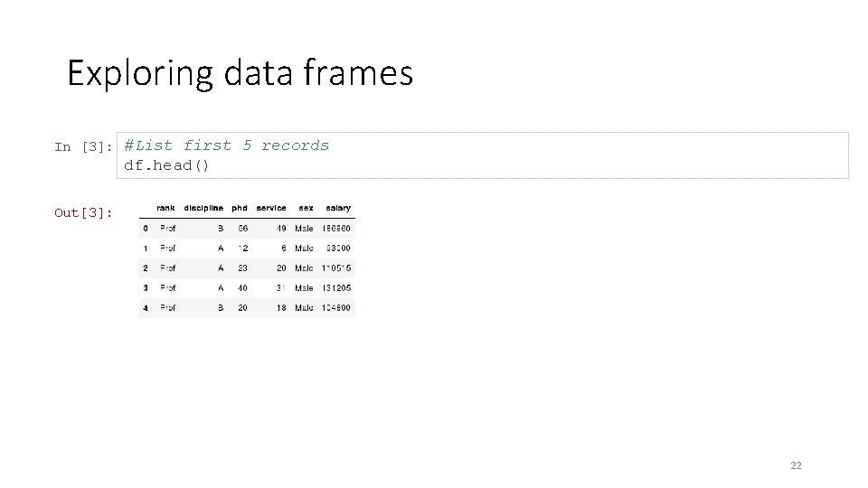
Task: Click the df.head() code line
Action: click(166, 165)
